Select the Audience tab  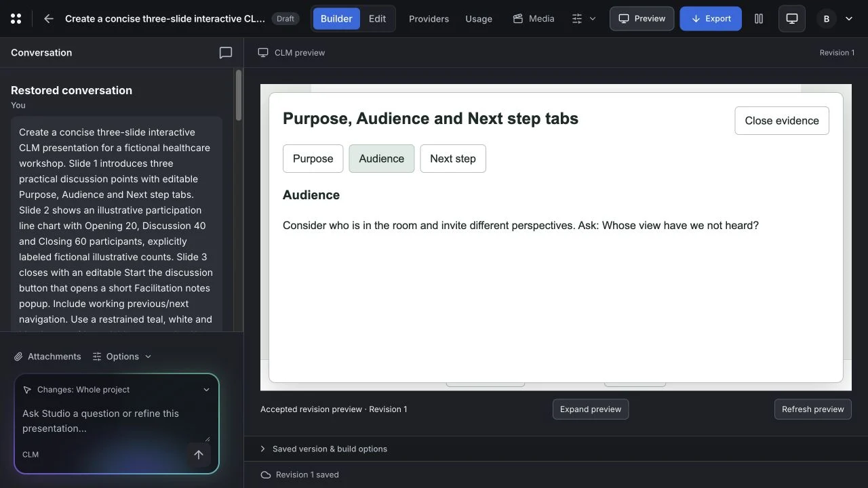[382, 159]
